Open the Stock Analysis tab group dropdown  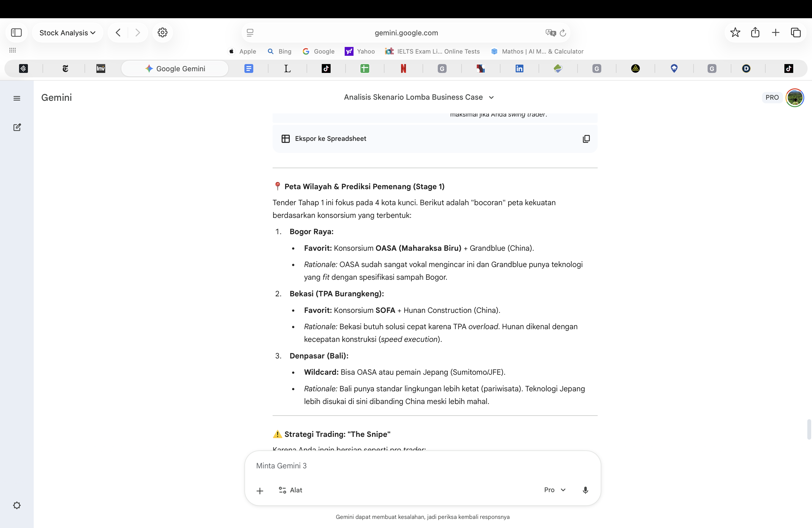[67, 33]
